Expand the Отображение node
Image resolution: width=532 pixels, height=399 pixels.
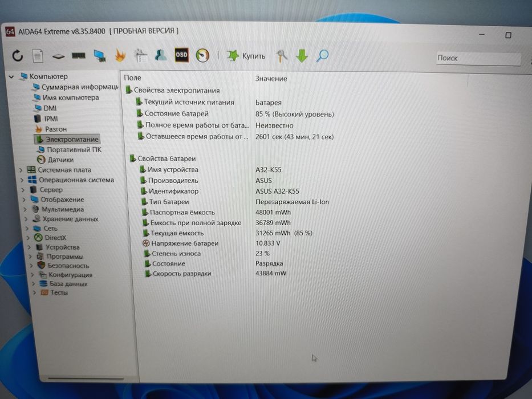(25, 199)
